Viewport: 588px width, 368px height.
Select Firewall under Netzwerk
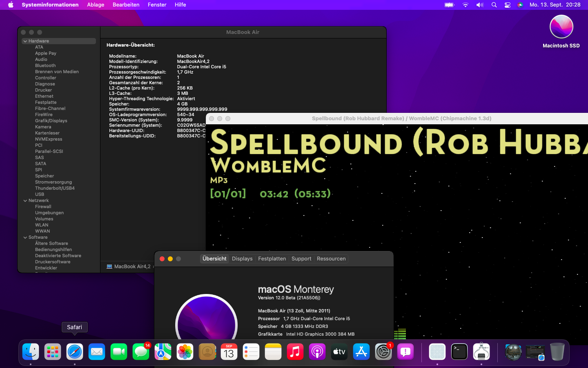[x=43, y=206]
